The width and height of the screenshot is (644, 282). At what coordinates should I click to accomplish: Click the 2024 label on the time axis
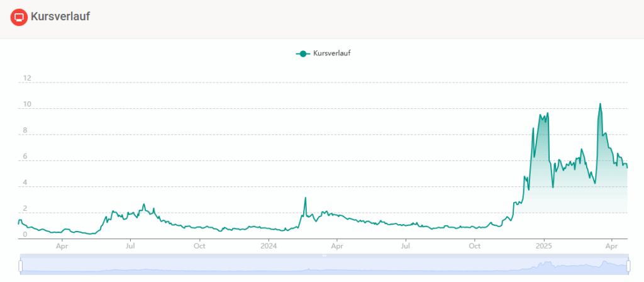269,246
